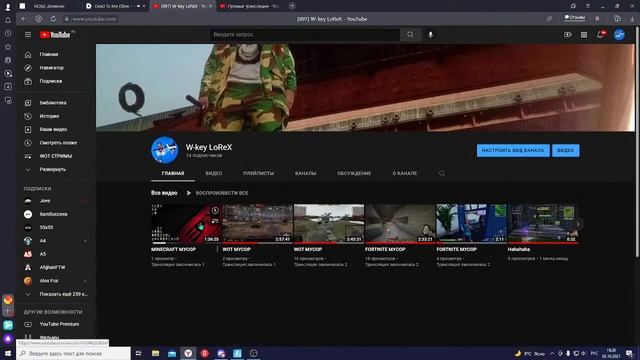Switch to the Прямые трансляции browser tab
Viewport: 640px width, 360px height.
coord(250,6)
